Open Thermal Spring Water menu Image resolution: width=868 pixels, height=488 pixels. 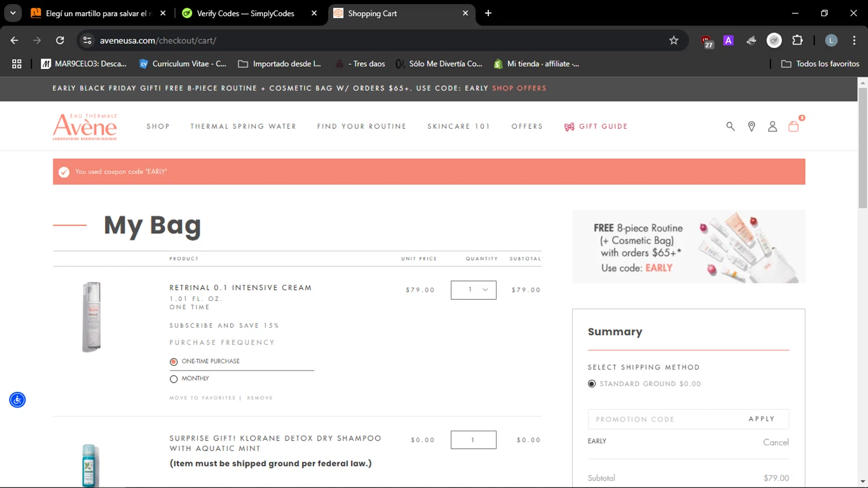[x=243, y=126]
